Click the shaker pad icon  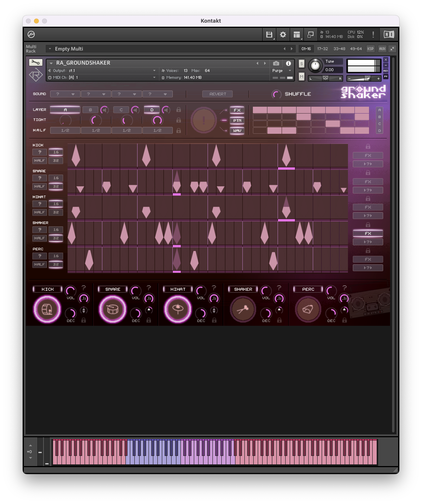click(x=243, y=309)
